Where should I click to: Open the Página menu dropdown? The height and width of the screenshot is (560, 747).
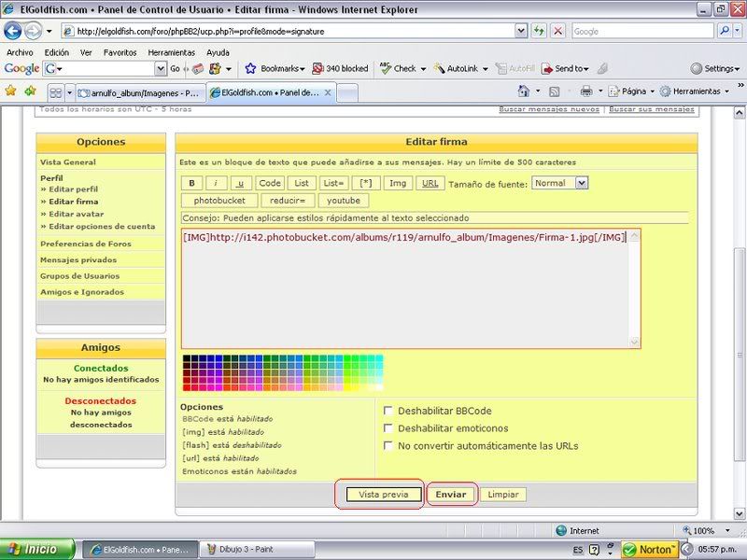652,91
